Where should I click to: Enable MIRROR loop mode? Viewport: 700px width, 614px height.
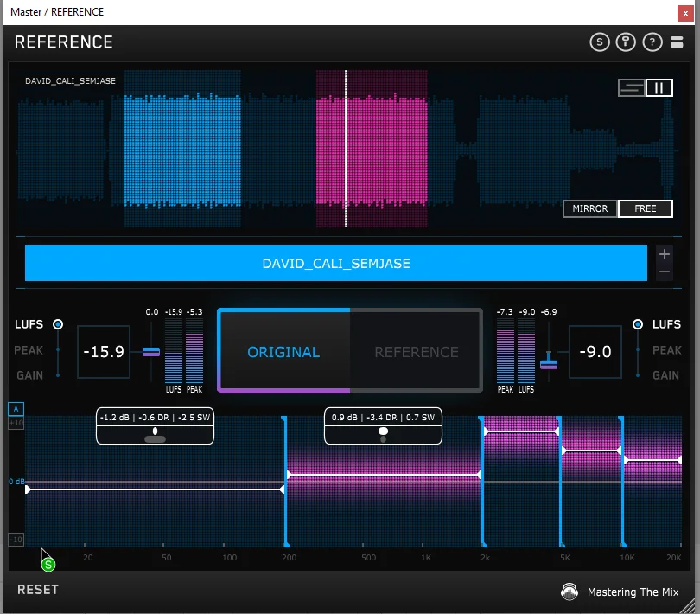(x=590, y=208)
